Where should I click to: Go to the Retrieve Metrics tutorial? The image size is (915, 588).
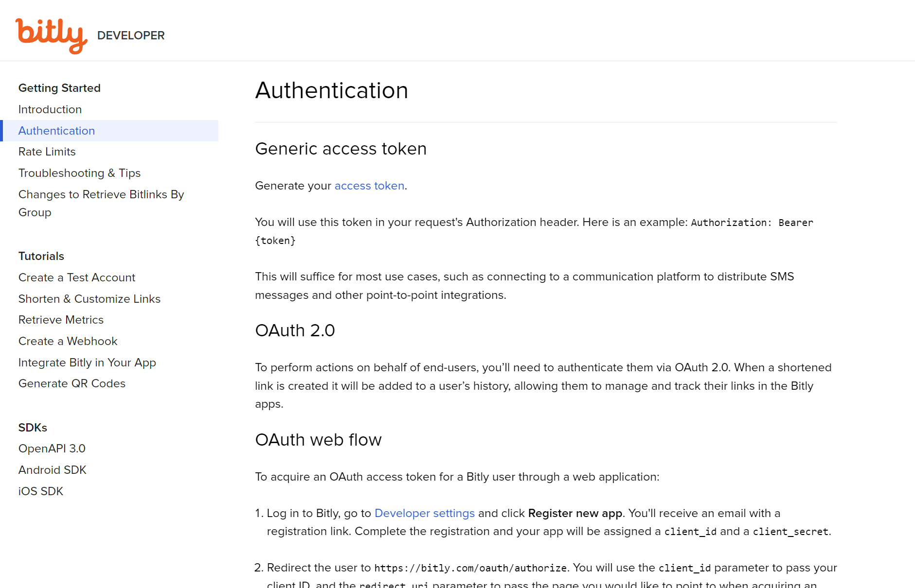coord(61,320)
